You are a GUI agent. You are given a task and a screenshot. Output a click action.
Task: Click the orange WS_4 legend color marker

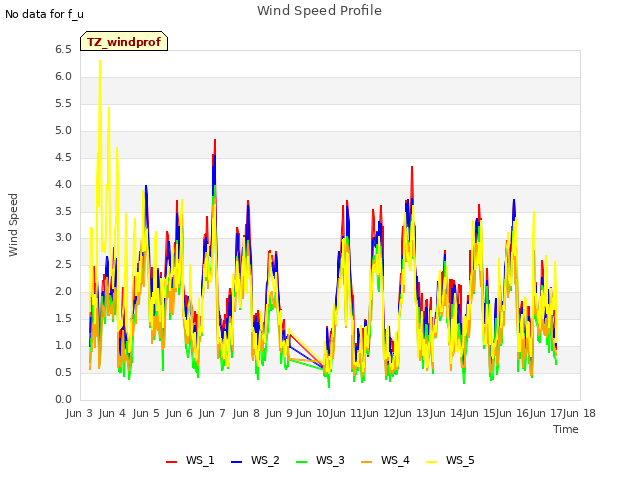[367, 462]
